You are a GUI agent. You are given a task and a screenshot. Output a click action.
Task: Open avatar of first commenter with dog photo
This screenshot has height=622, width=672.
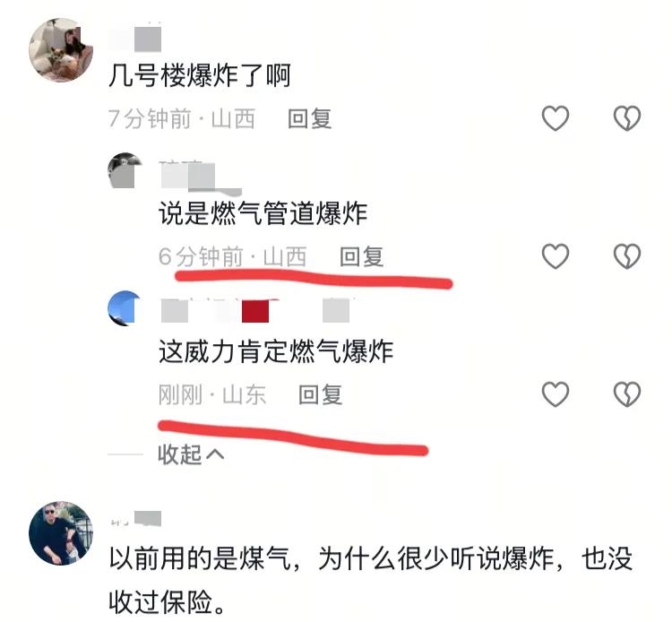click(x=60, y=49)
